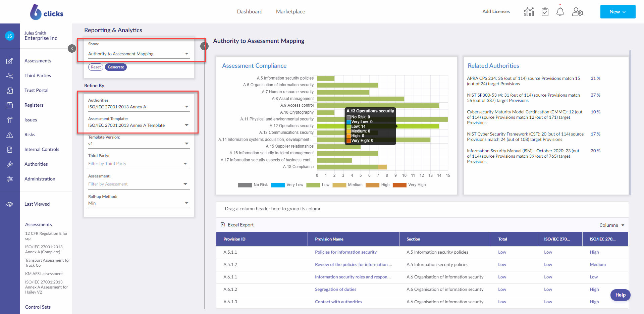Toggle the Low legend swatch
This screenshot has height=314, width=644.
click(x=313, y=185)
